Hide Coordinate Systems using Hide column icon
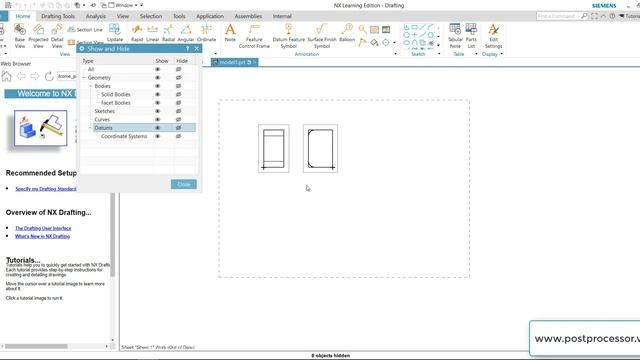Image resolution: width=640 pixels, height=360 pixels. [178, 136]
